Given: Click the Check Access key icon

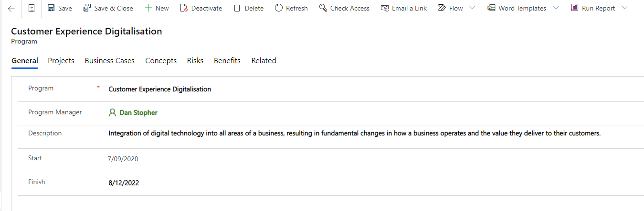Looking at the screenshot, I should pyautogui.click(x=323, y=8).
